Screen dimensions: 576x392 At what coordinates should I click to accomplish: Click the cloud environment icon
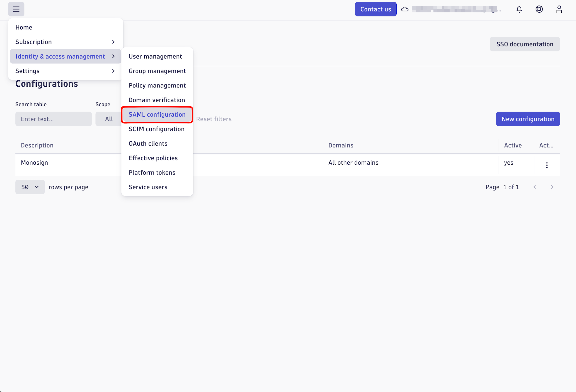tap(405, 9)
